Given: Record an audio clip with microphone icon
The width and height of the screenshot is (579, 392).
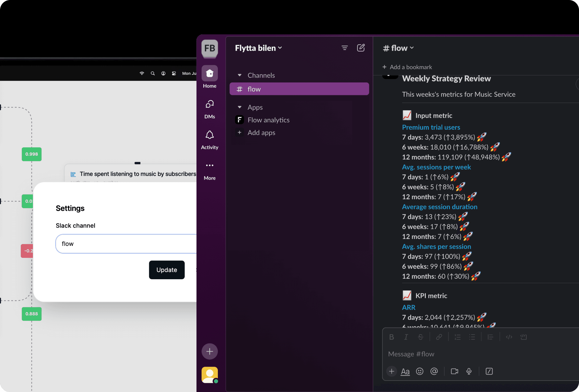Looking at the screenshot, I should pos(469,371).
